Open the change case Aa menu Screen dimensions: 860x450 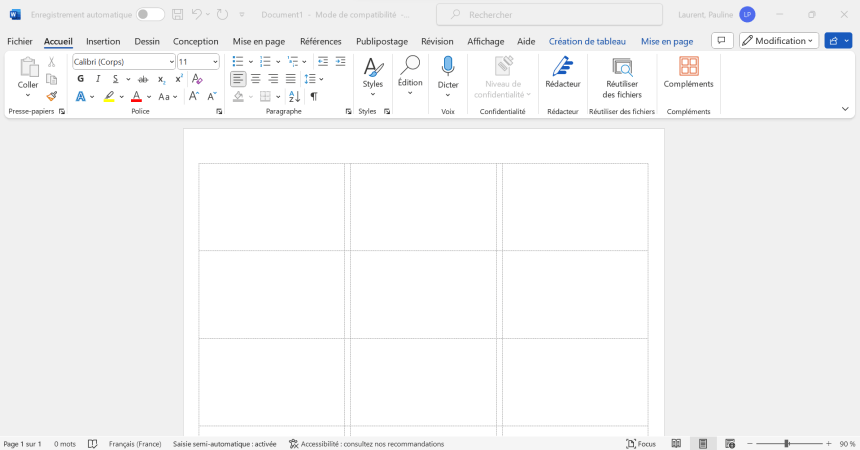point(167,97)
